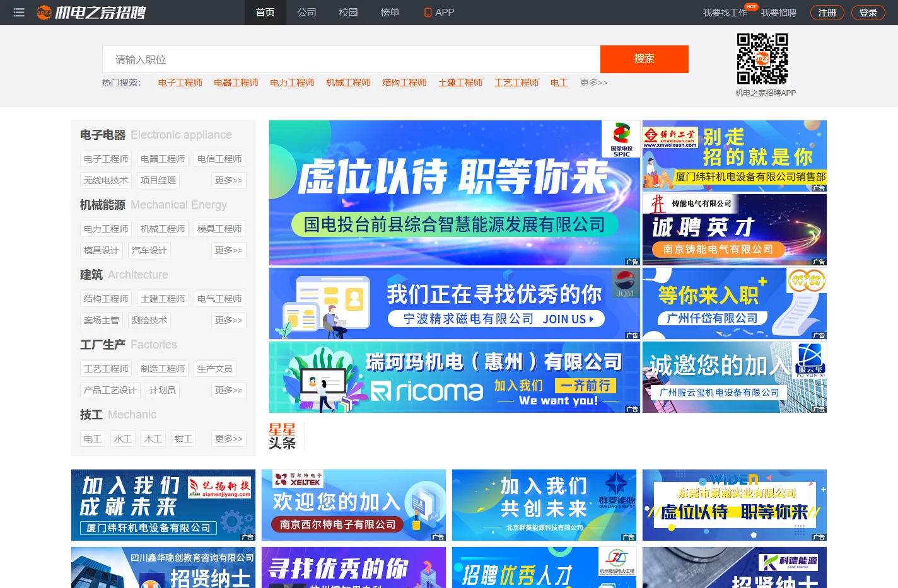Click the 星星头条 headline label
Screen dimensions: 898x588
click(x=282, y=436)
